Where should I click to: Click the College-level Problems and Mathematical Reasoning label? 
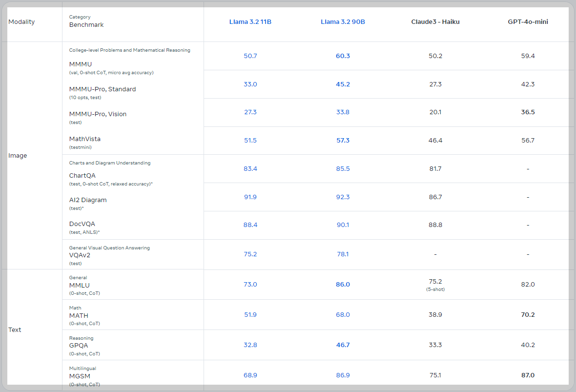point(130,50)
